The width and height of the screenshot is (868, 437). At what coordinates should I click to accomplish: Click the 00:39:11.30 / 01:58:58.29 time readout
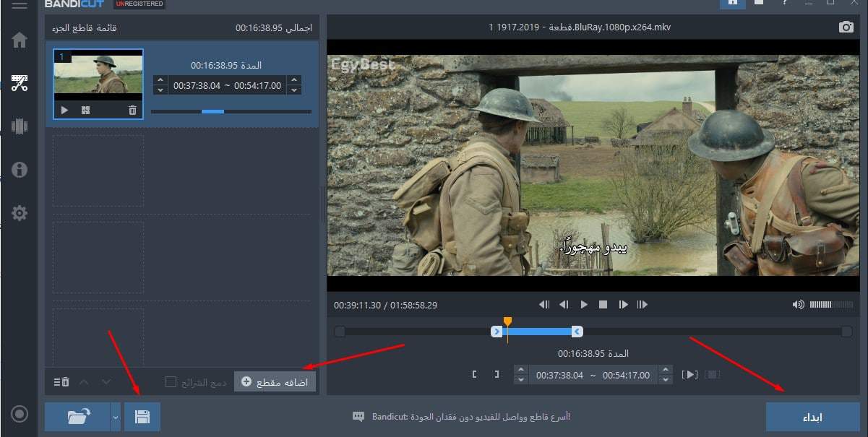click(x=386, y=305)
